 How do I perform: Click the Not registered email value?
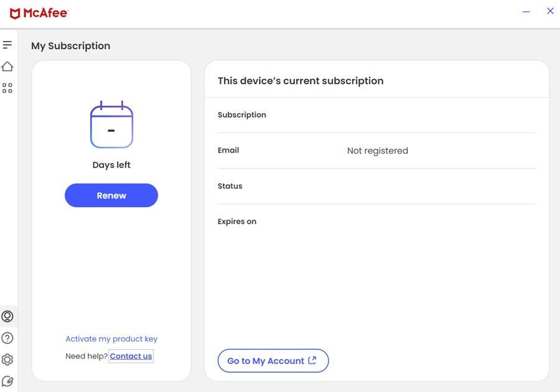tap(377, 151)
